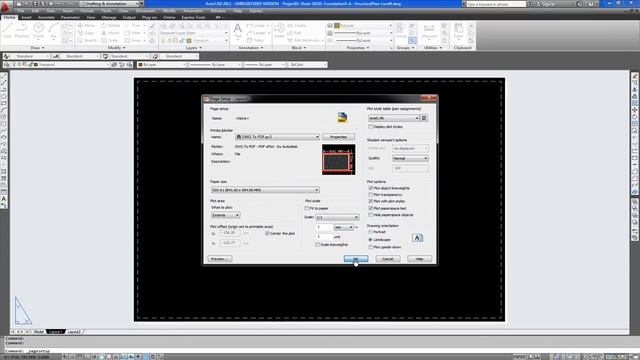
Task: Enable Scale lineweights checkbox
Action: click(318, 244)
